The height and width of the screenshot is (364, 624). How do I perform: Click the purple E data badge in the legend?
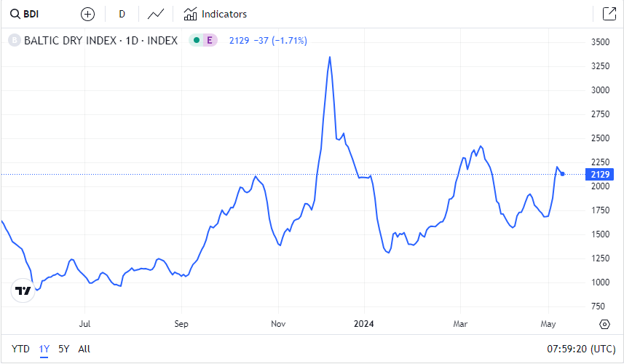[x=210, y=41]
